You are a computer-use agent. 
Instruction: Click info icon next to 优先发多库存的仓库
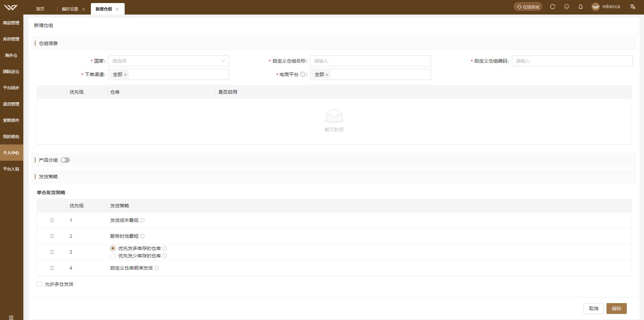pos(165,248)
